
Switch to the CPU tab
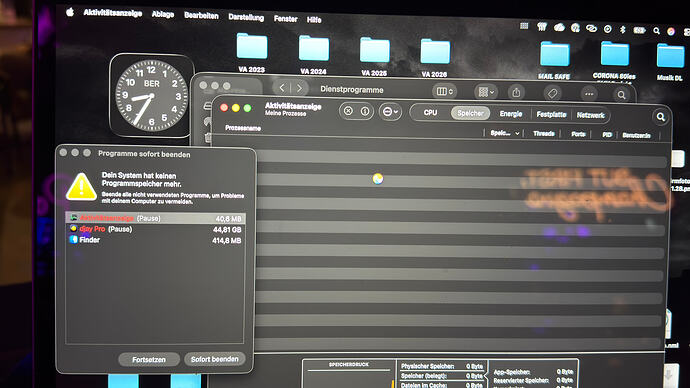(x=430, y=113)
